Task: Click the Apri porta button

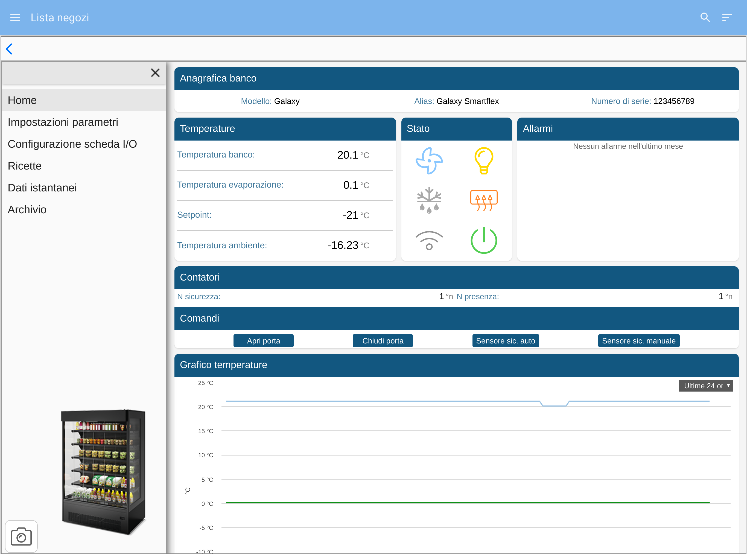Action: click(x=263, y=341)
